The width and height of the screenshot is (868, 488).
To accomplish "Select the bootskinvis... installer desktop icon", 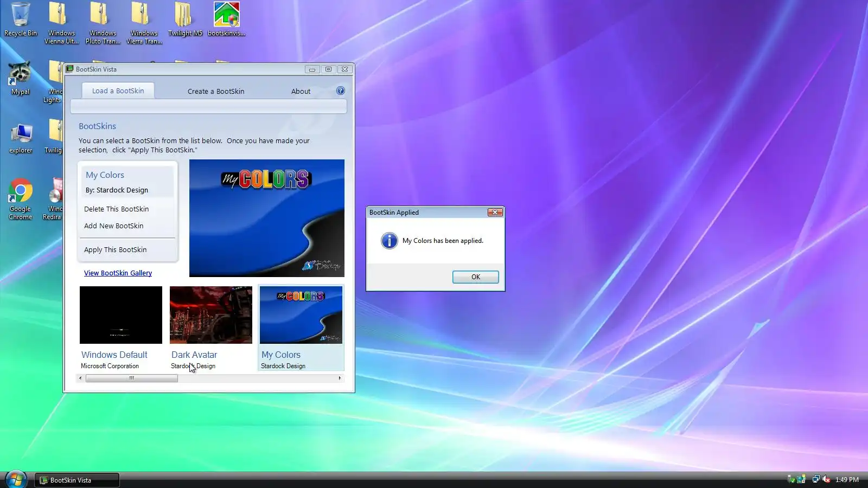I will 226,19.
